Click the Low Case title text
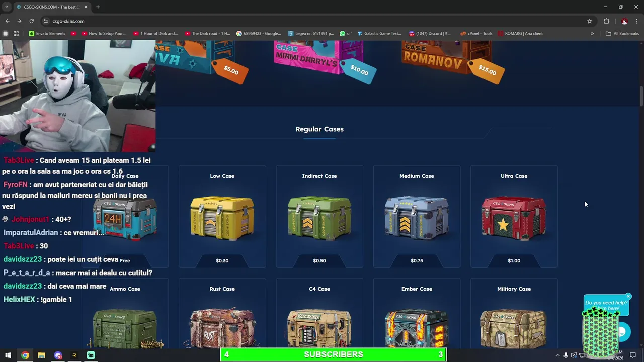The width and height of the screenshot is (644, 362). click(222, 176)
